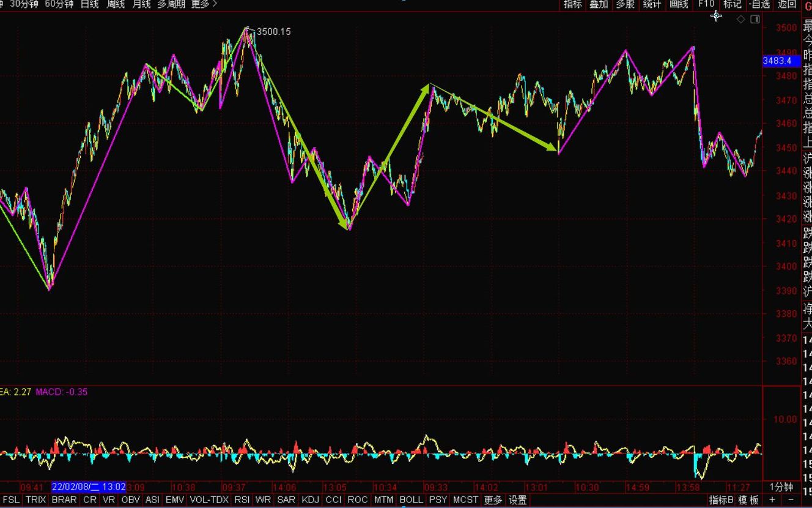Select the EMV indicator tab
This screenshot has height=508, width=812.
pyautogui.click(x=175, y=500)
